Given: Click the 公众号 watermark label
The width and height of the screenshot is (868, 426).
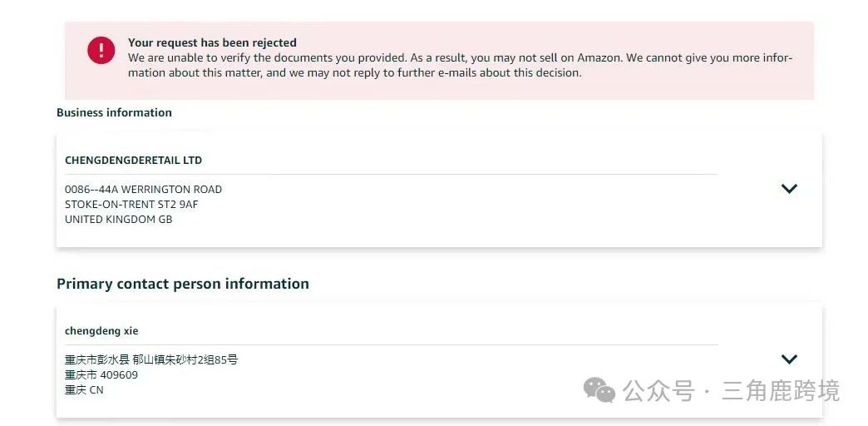Looking at the screenshot, I should click(658, 390).
